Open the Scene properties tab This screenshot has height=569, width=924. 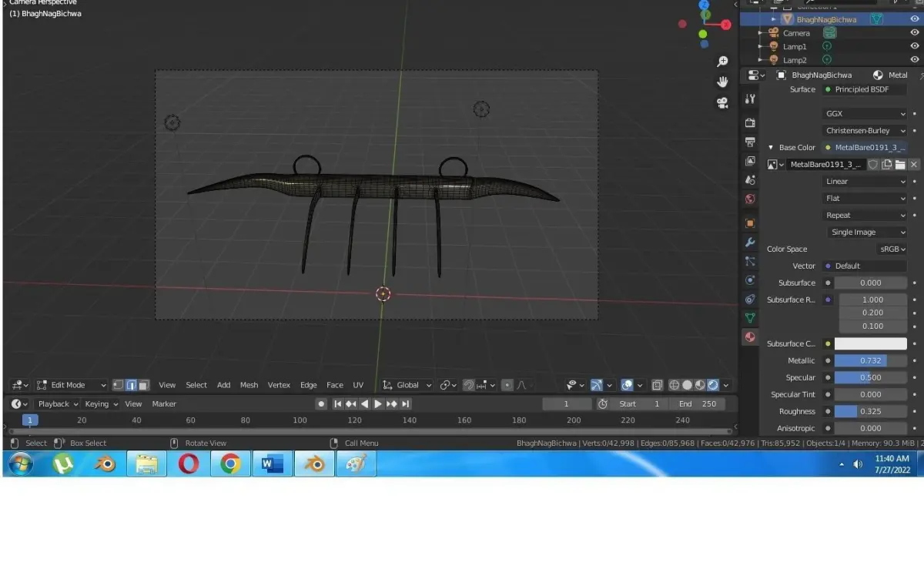coord(750,180)
